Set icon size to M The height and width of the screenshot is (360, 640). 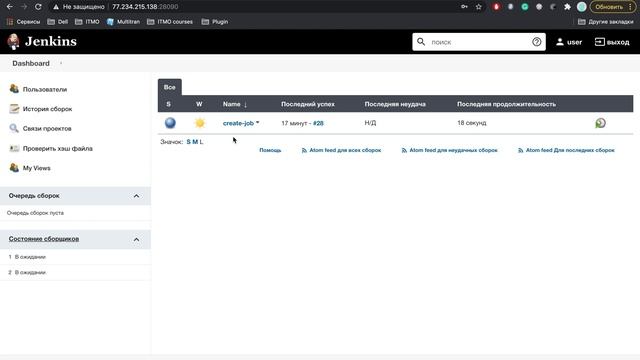195,142
